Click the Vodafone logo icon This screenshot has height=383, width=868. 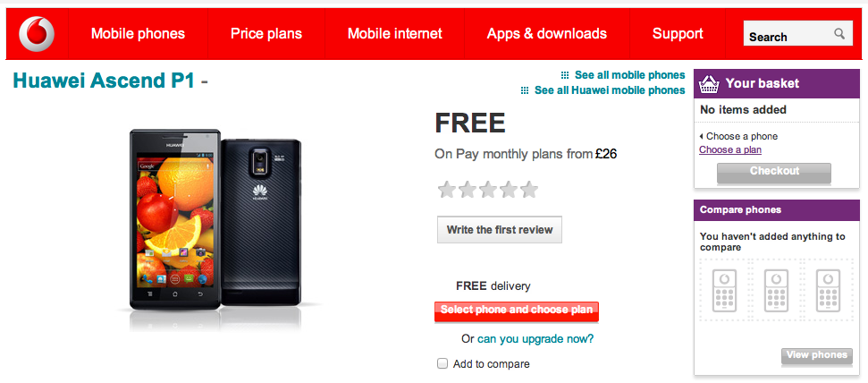37,34
